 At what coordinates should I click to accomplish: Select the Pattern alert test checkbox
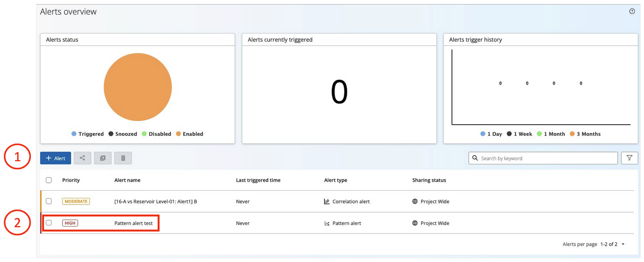click(x=49, y=223)
